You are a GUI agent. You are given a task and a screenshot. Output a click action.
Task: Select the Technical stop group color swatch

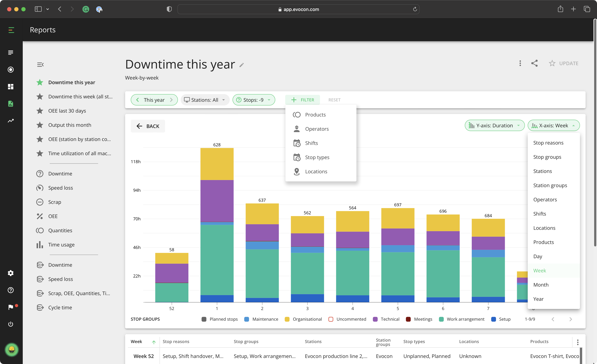pos(375,319)
